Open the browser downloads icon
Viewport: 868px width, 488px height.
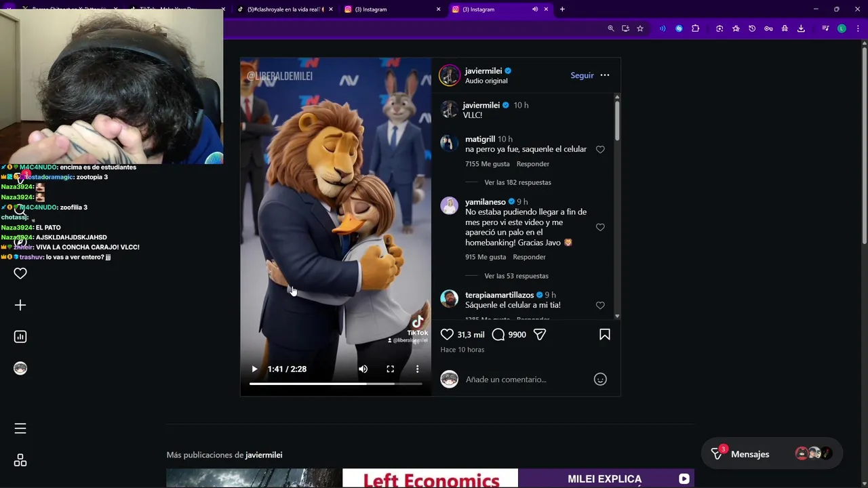pyautogui.click(x=801, y=28)
